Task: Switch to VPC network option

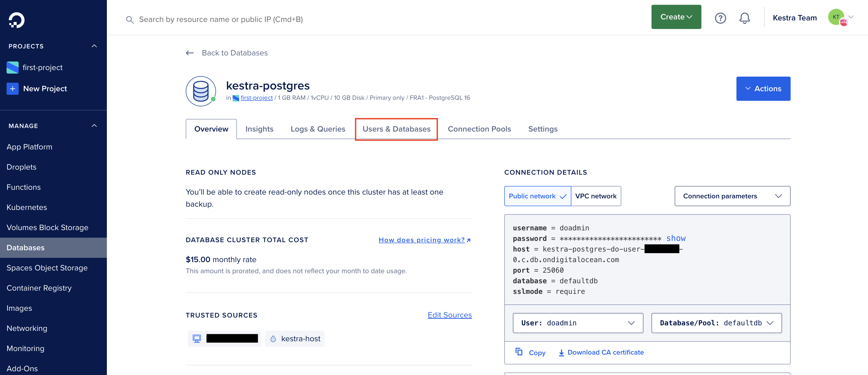Action: [x=595, y=196]
